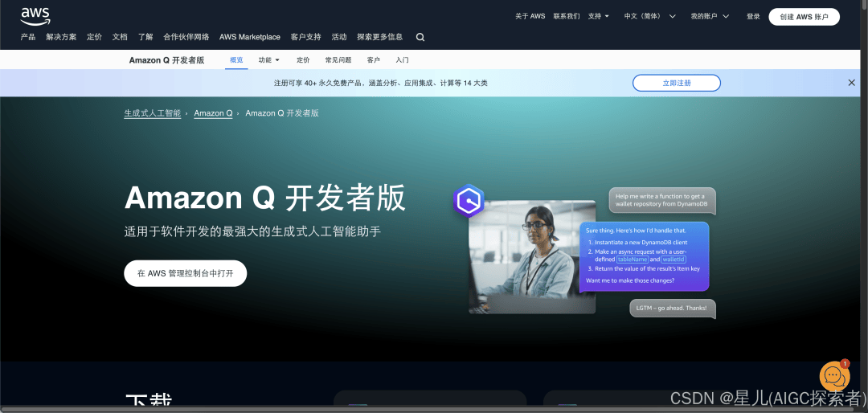This screenshot has height=413, width=868.
Task: Open the search magnifier icon
Action: [420, 37]
